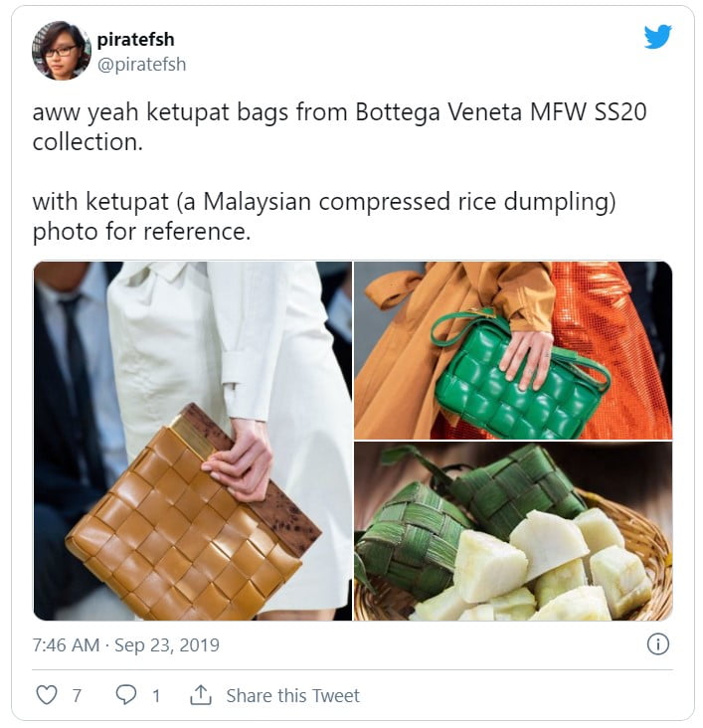Open the @piratefsh handle link
The image size is (703, 728).
(x=141, y=64)
